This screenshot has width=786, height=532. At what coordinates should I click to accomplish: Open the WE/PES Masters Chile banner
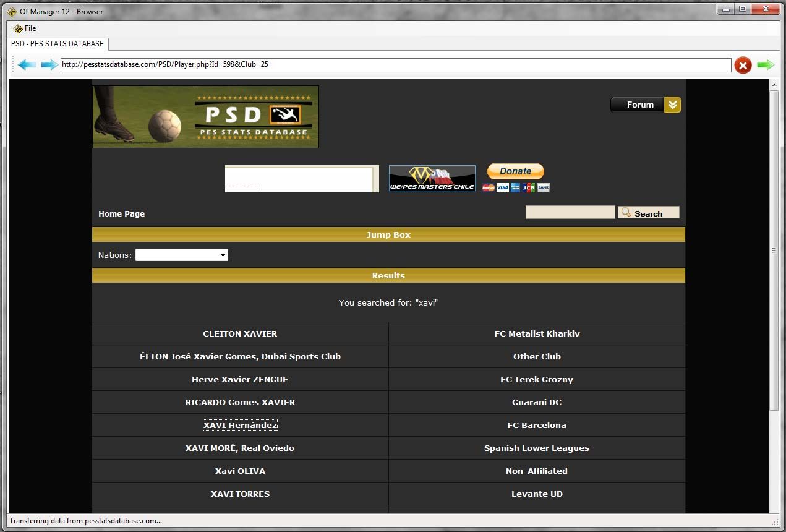click(x=432, y=178)
